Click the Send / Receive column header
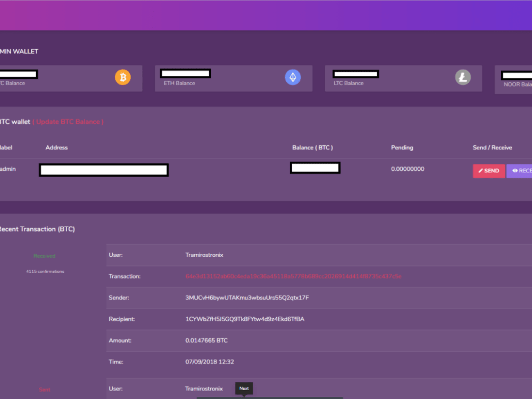The image size is (532, 399). point(492,147)
